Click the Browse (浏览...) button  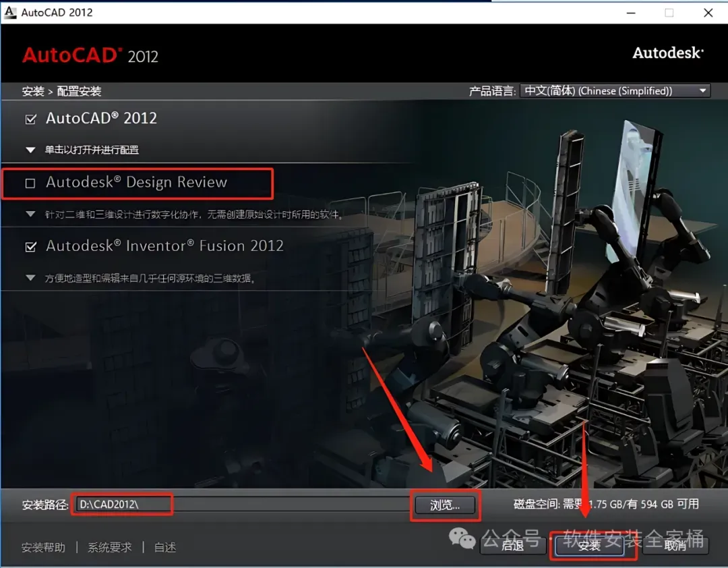pos(445,505)
